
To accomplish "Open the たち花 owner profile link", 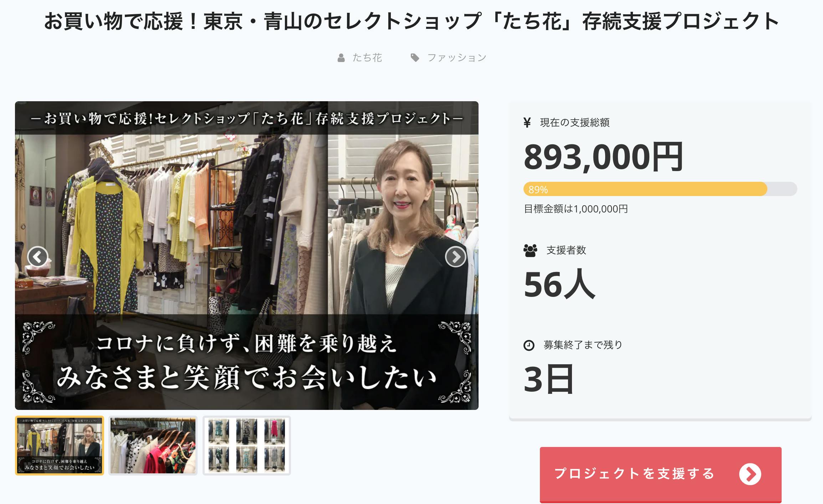I will [367, 58].
